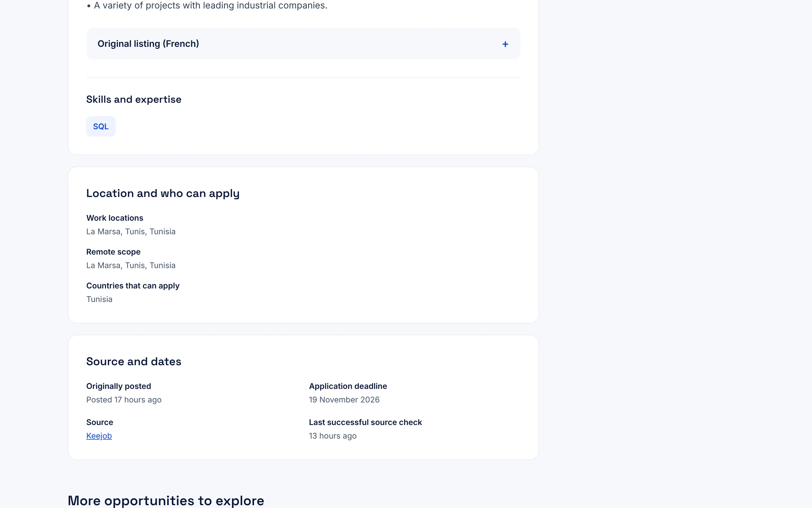Click 'Tunisia' under Countries that can apply
The height and width of the screenshot is (508, 812).
click(99, 299)
